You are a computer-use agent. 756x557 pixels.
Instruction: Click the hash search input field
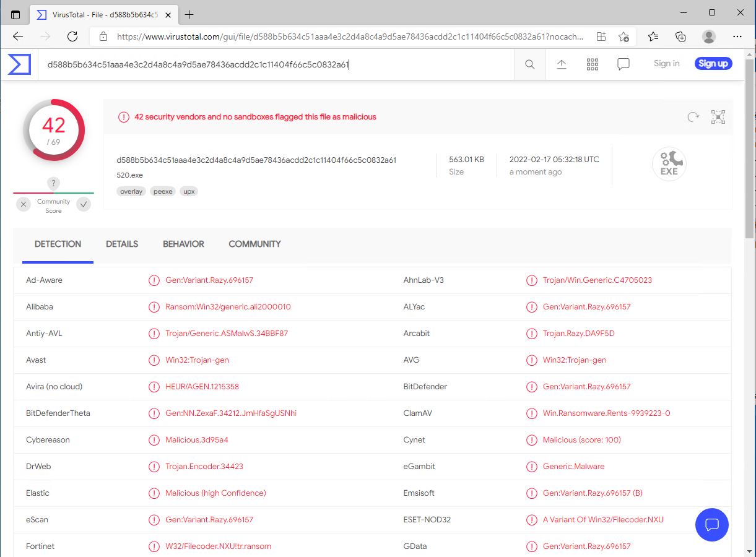pyautogui.click(x=276, y=64)
